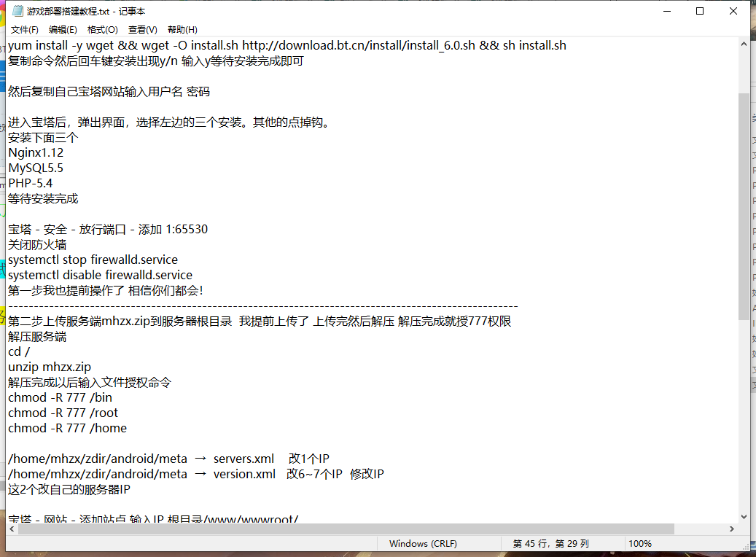Open the 查看(V) menu
Image resolution: width=756 pixels, height=557 pixels.
(142, 30)
